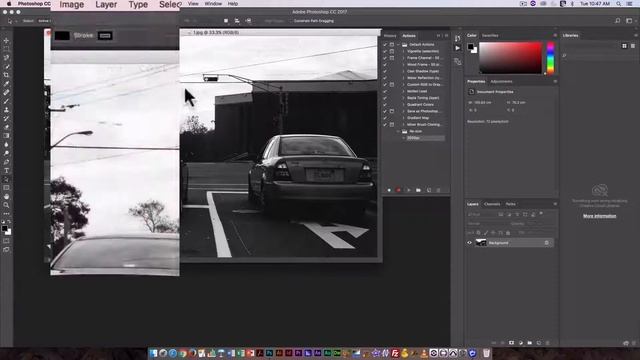
Task: Select the Clone Stamp tool
Action: [x=6, y=110]
